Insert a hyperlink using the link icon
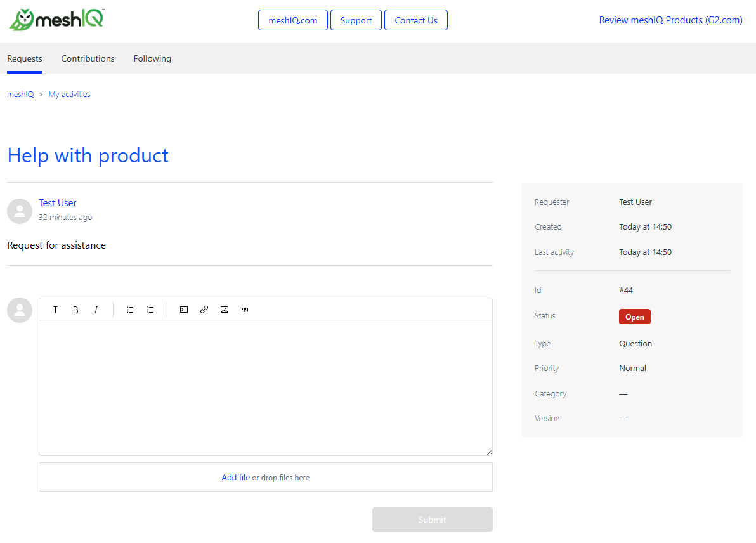The height and width of the screenshot is (543, 756). tap(204, 310)
